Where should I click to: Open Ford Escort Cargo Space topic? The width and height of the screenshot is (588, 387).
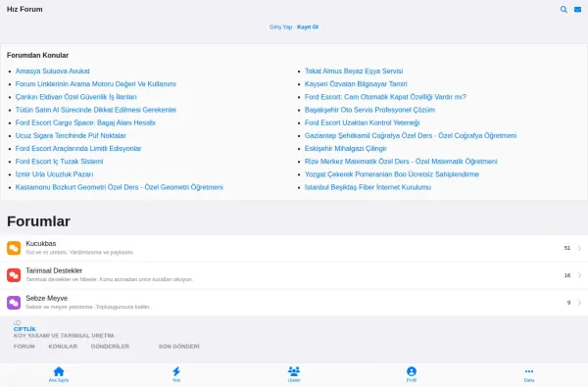pyautogui.click(x=85, y=123)
